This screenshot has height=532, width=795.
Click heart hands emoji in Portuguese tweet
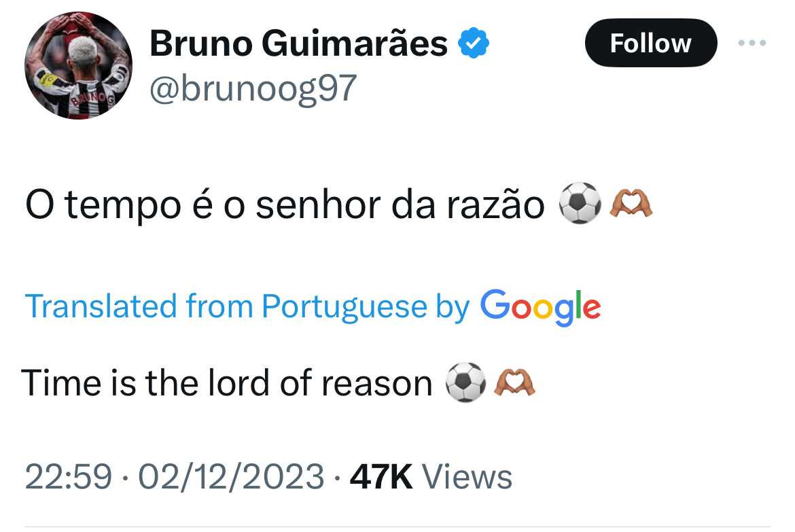point(631,203)
